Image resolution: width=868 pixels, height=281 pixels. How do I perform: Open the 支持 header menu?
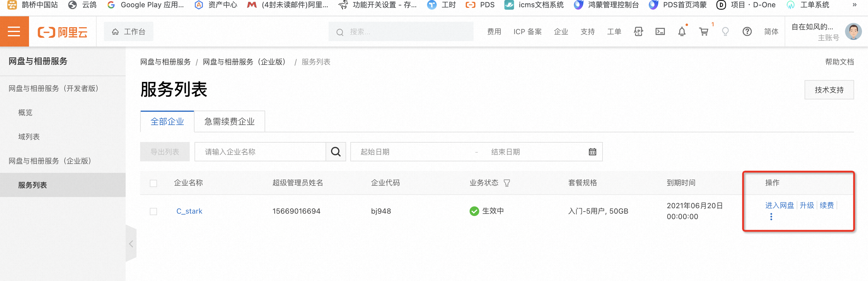click(587, 32)
